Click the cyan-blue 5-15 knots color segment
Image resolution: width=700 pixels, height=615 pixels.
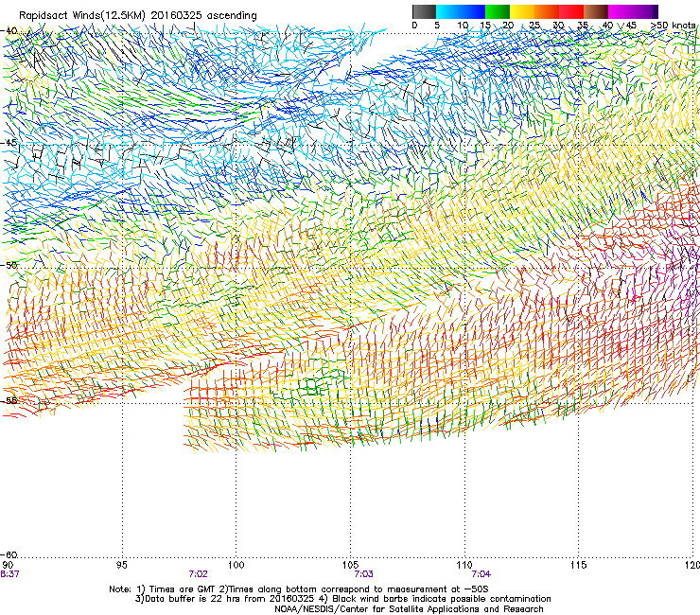coord(461,11)
